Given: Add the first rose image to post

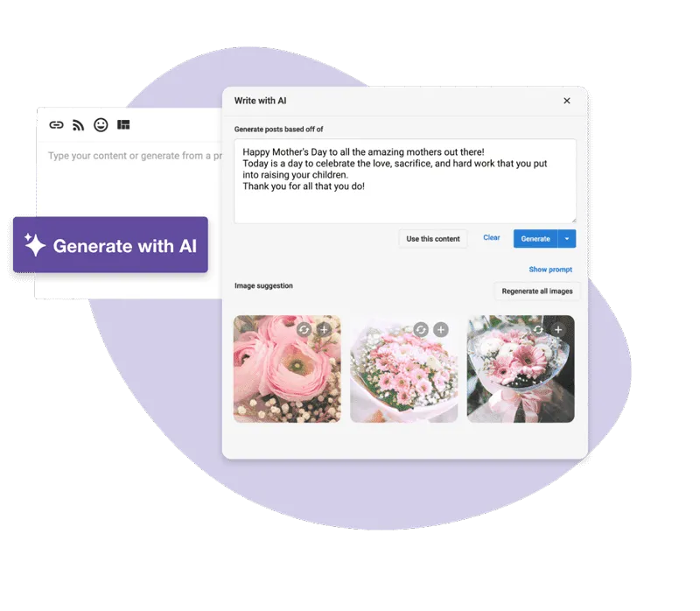Looking at the screenshot, I should click(x=324, y=330).
